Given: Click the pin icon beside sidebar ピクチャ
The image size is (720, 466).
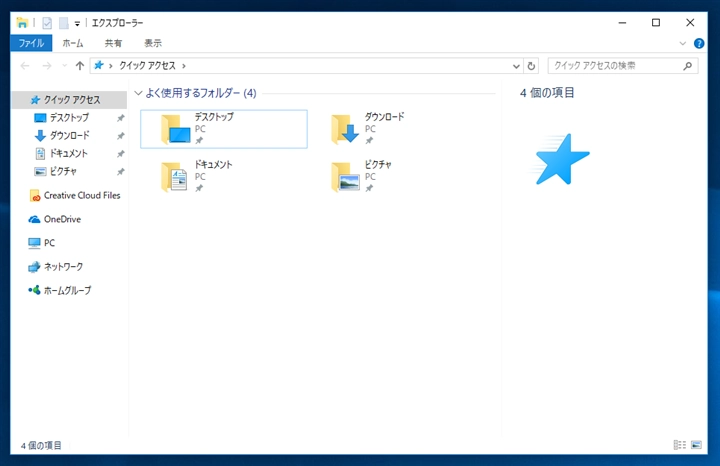Looking at the screenshot, I should 120,172.
